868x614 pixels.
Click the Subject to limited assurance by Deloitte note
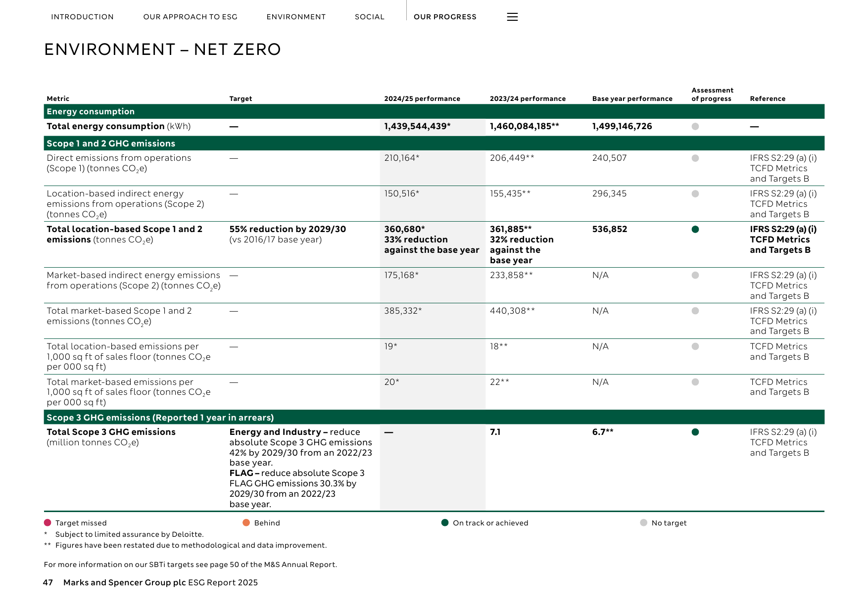click(x=129, y=534)
